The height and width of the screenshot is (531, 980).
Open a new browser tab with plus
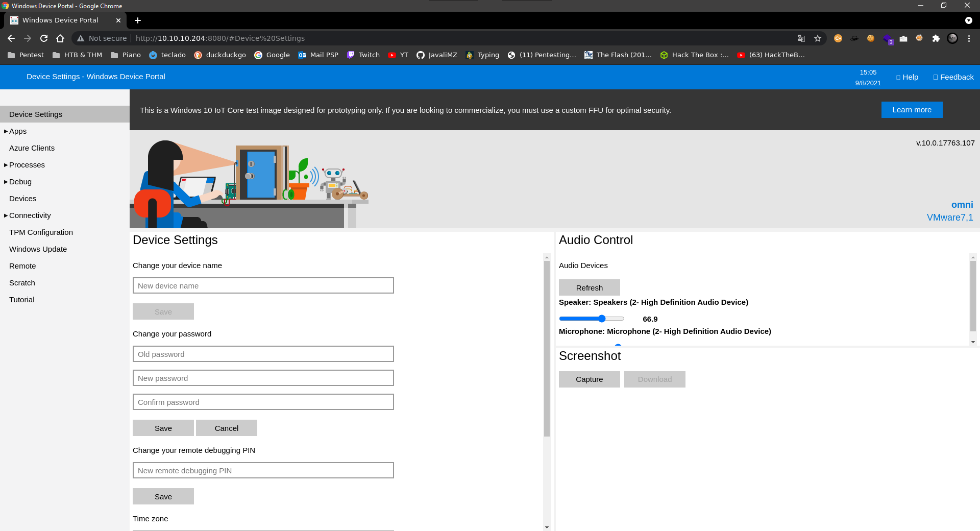tap(138, 20)
